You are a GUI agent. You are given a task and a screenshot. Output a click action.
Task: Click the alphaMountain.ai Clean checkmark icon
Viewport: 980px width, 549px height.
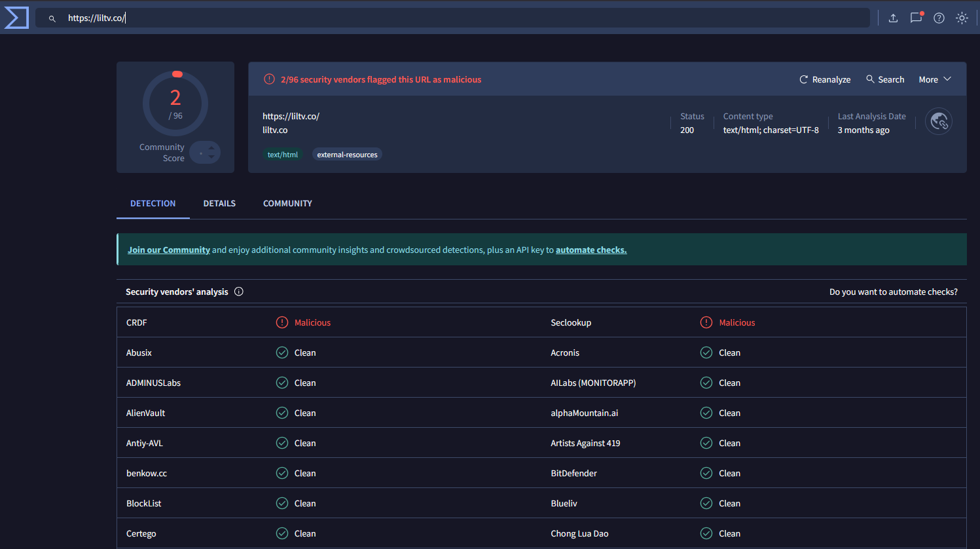[x=706, y=413]
